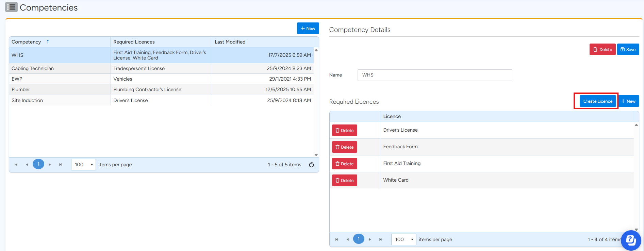Viewport: 644px width, 251px height.
Task: Select the Cabling Technician row
Action: [x=33, y=68]
